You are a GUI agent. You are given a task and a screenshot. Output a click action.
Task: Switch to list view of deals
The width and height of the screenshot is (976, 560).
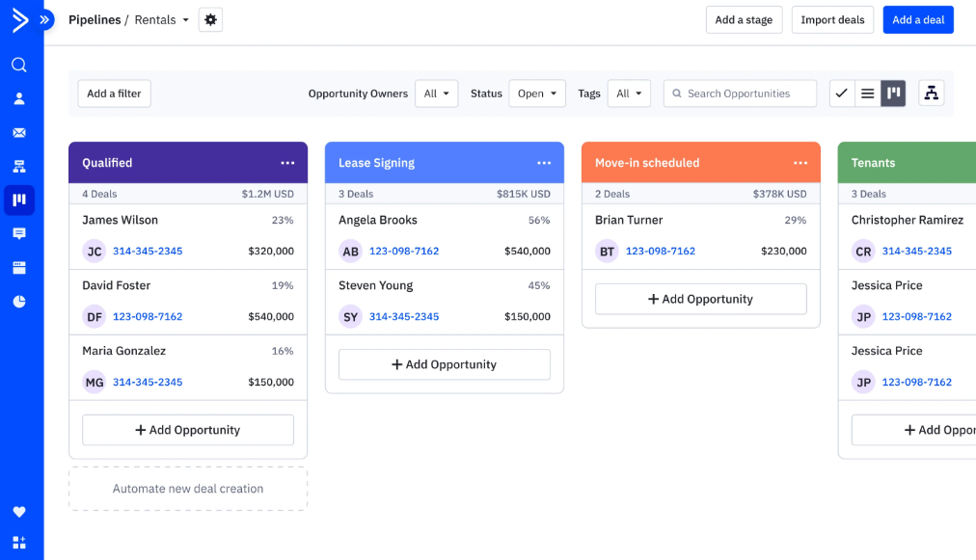867,93
